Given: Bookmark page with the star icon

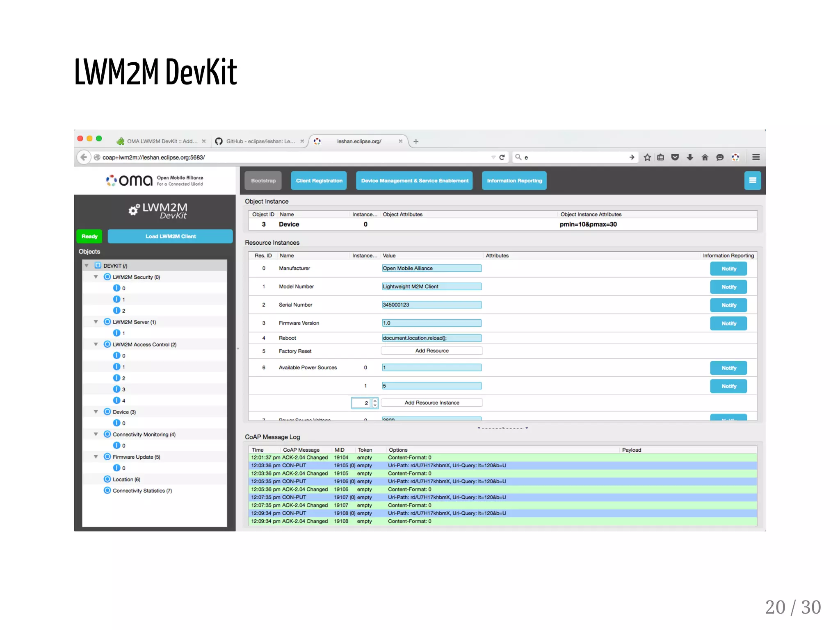Looking at the screenshot, I should pyautogui.click(x=647, y=157).
